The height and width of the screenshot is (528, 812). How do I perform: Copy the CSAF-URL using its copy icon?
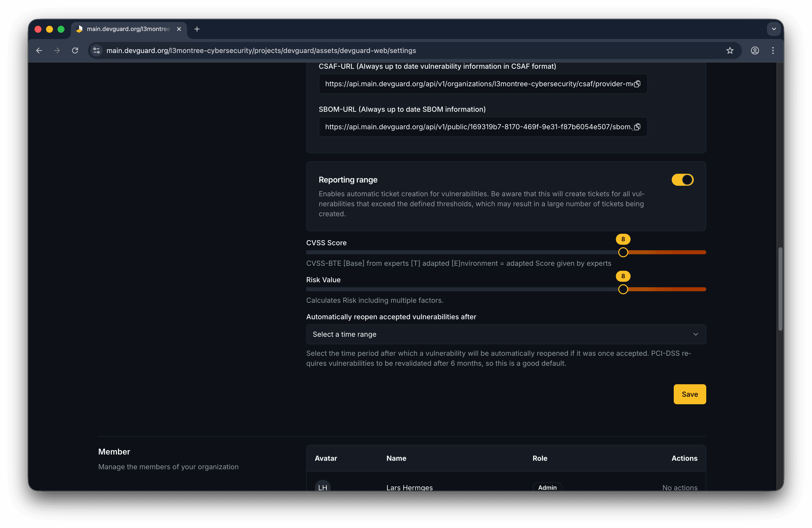(x=637, y=83)
